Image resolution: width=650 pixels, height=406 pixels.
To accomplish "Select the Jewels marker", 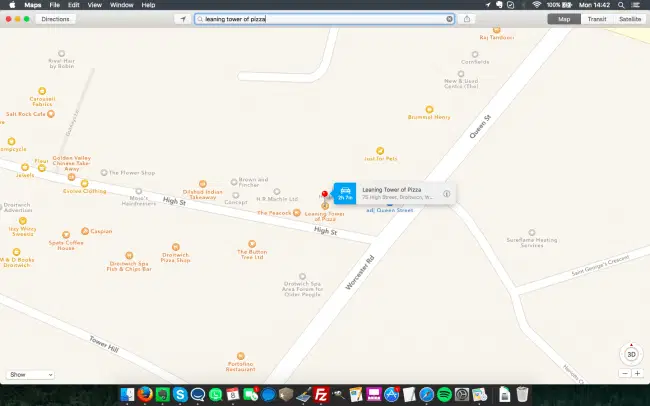I will [25, 167].
